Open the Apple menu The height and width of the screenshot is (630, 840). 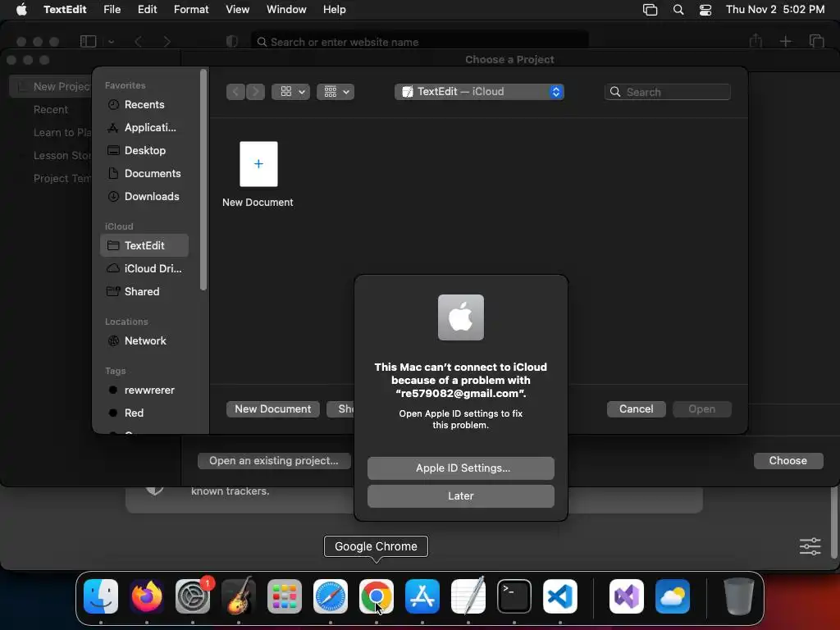(21, 10)
